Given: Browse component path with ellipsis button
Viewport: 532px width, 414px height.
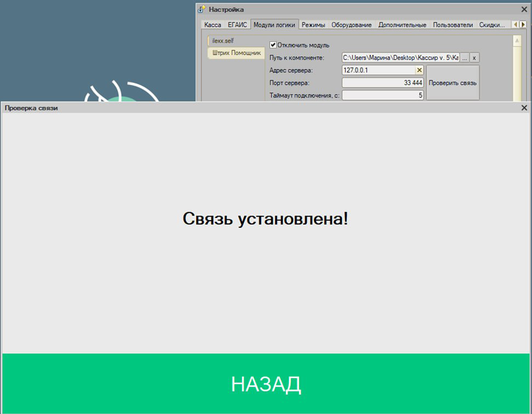Looking at the screenshot, I should 464,58.
